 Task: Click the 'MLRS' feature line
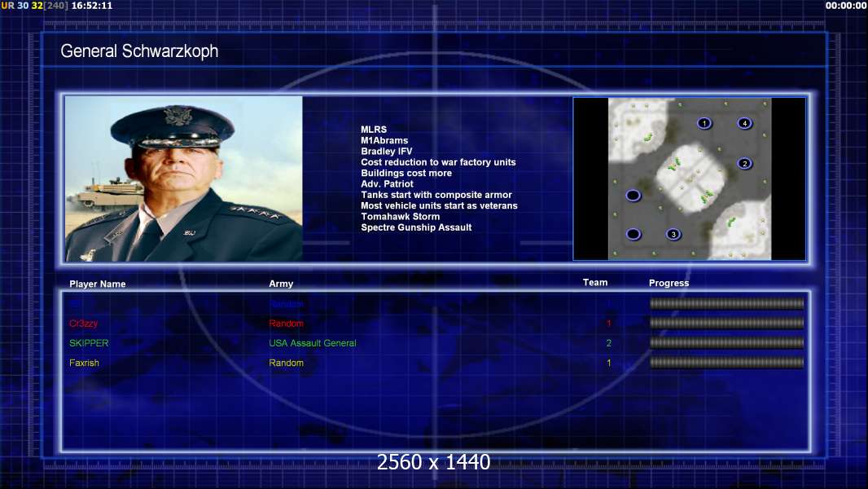click(374, 130)
